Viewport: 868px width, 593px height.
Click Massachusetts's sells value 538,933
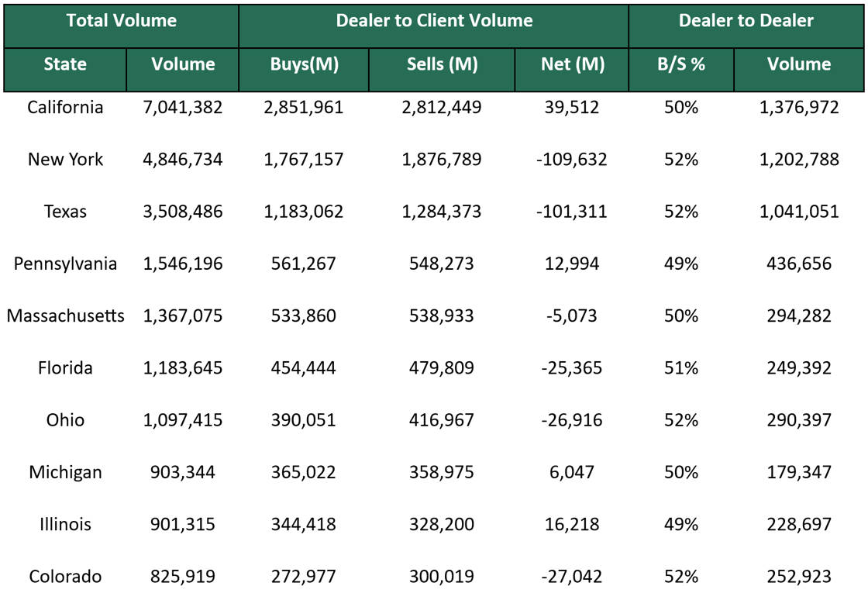tap(441, 315)
